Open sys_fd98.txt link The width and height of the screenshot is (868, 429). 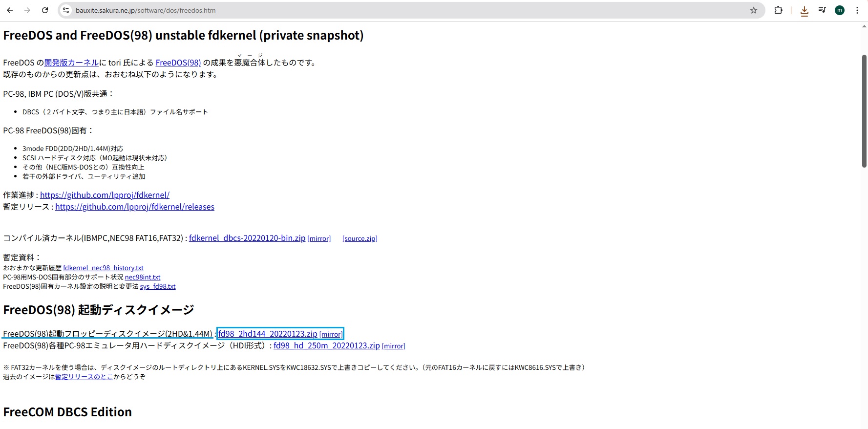coord(158,286)
